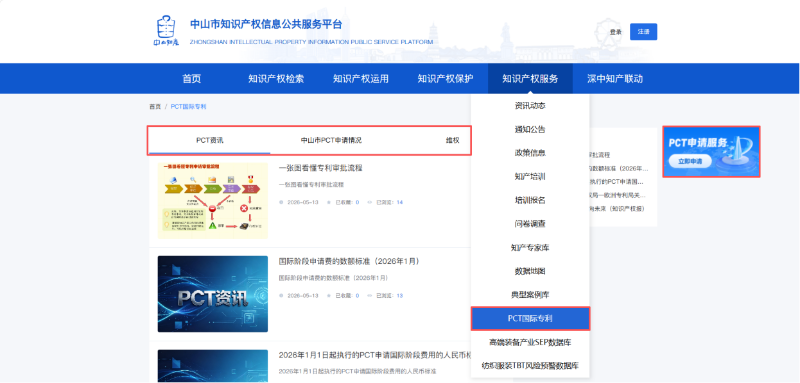This screenshot has height=383, width=800.
Task: Open 知识产权检索 navigation item
Action: (276, 79)
